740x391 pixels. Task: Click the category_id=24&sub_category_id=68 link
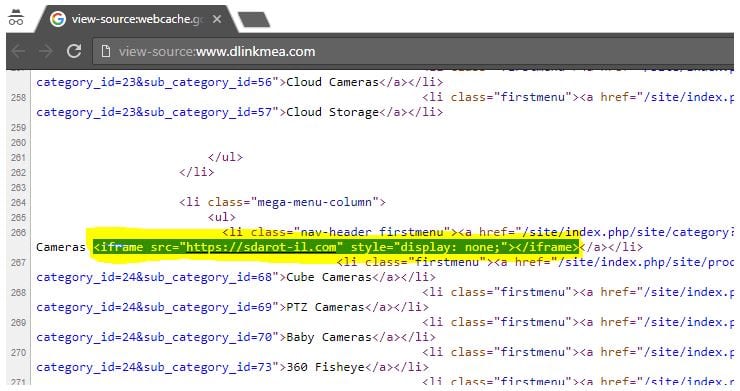(x=154, y=277)
